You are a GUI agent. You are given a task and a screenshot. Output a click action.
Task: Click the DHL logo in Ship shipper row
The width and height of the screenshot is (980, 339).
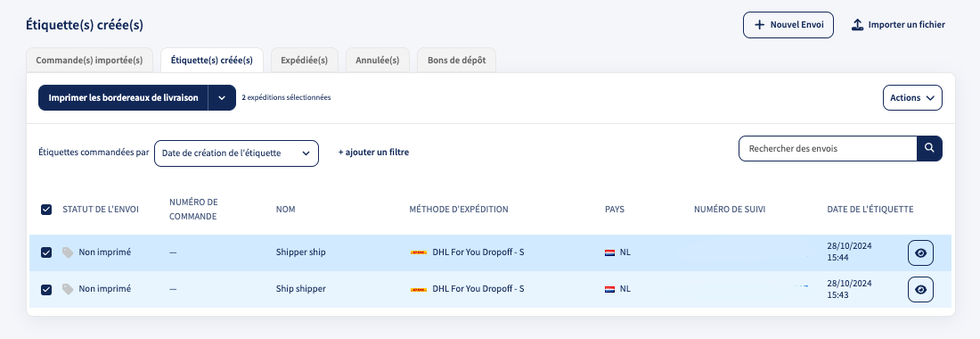tap(418, 290)
